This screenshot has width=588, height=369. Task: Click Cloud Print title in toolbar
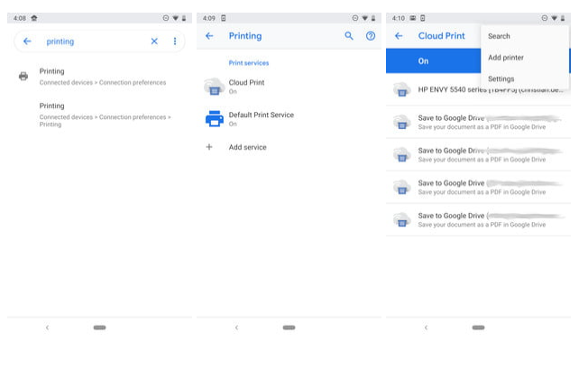[441, 36]
